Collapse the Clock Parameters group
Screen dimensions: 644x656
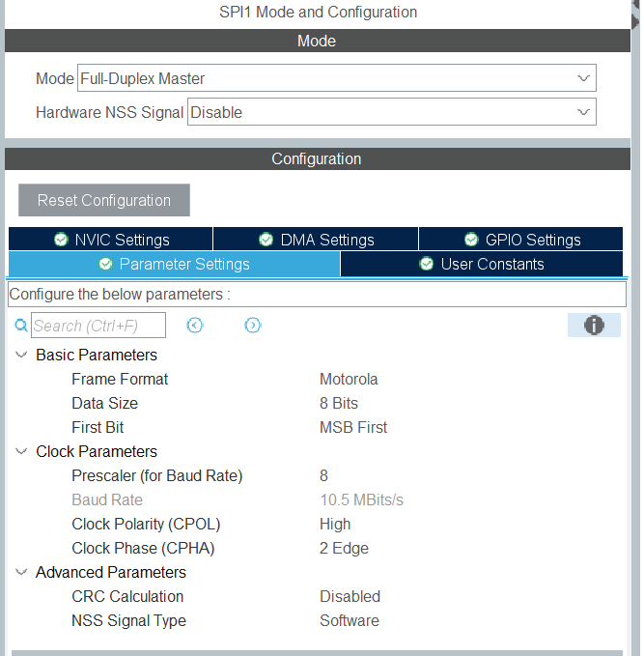tap(21, 452)
